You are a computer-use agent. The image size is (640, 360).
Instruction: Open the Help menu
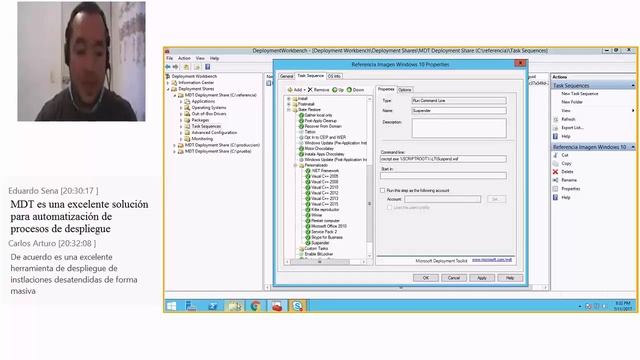[x=214, y=58]
